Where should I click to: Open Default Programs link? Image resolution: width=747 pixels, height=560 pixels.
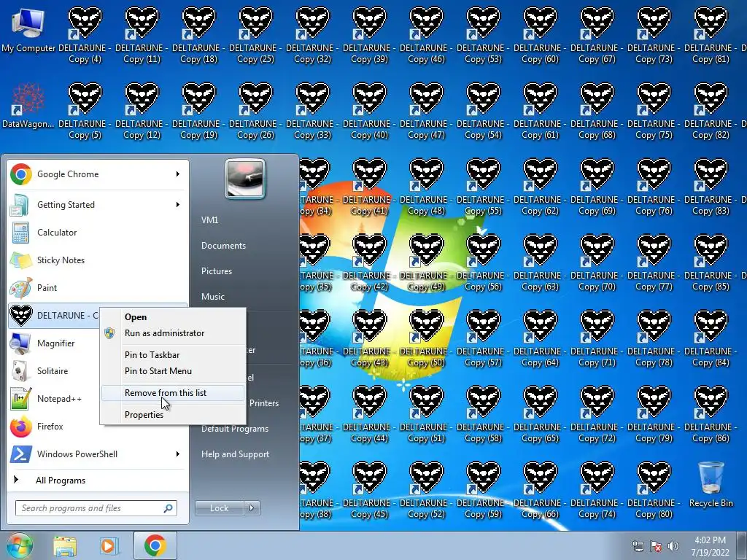(x=235, y=429)
